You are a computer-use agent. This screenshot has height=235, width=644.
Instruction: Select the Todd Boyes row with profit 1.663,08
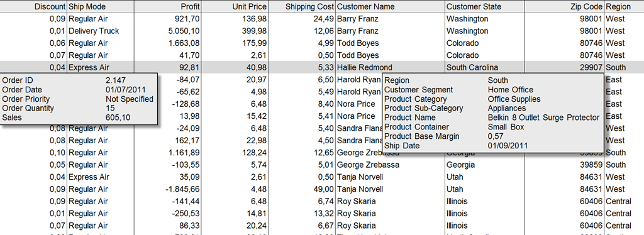(322, 43)
